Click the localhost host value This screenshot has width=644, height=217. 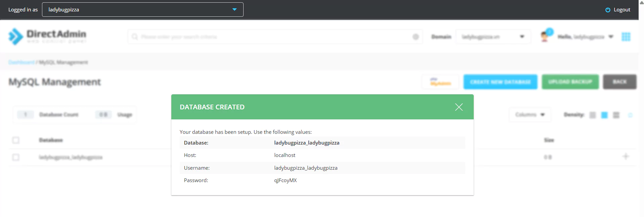pyautogui.click(x=285, y=155)
